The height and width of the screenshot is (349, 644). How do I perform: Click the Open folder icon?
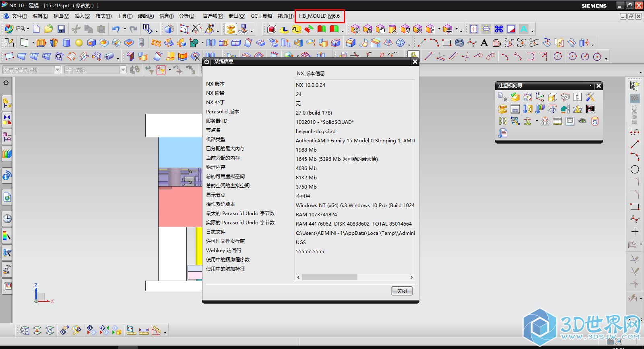tap(49, 29)
